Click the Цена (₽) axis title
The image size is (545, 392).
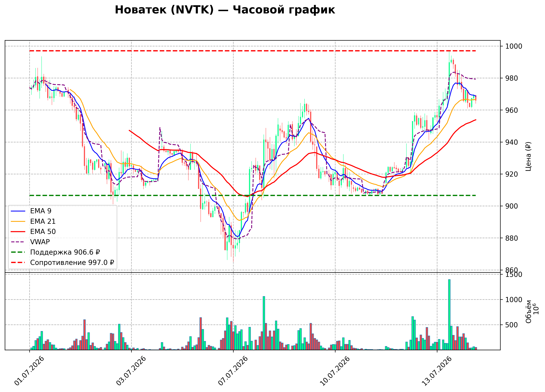click(x=528, y=156)
